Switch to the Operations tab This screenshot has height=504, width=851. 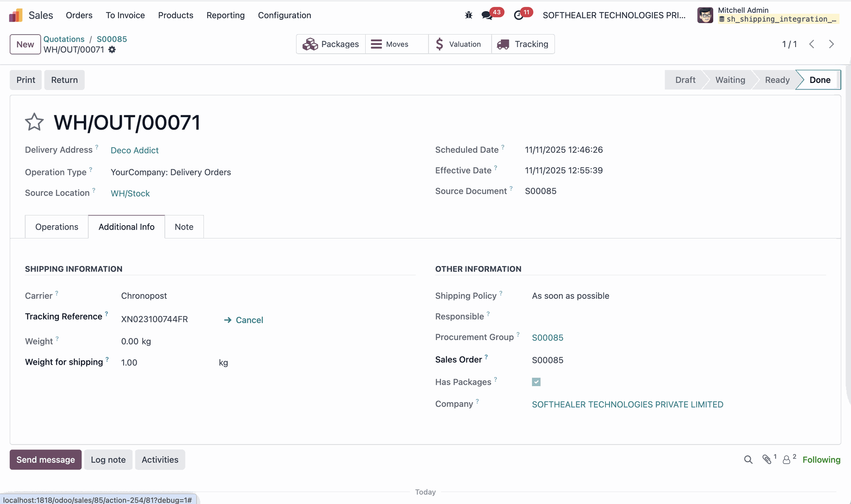pos(57,227)
